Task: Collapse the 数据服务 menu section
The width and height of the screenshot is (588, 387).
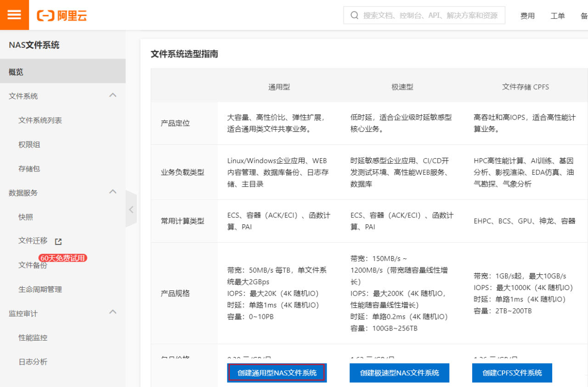Action: [113, 192]
